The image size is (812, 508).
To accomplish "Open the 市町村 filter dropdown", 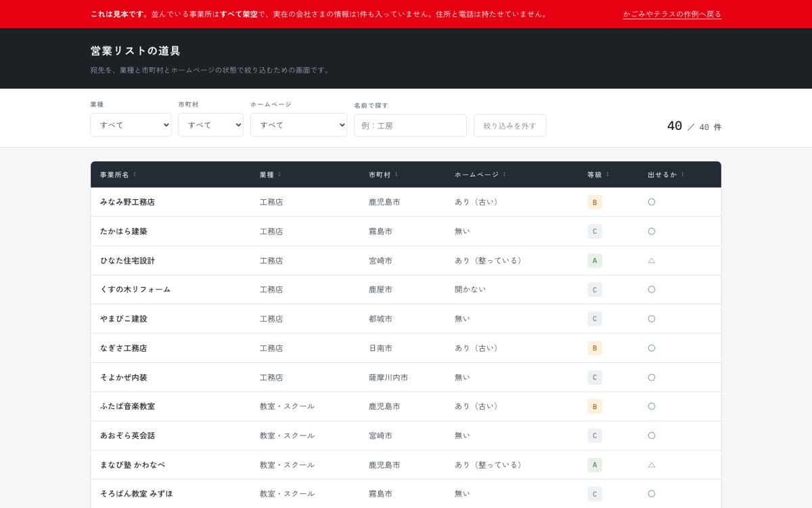I will [x=210, y=125].
